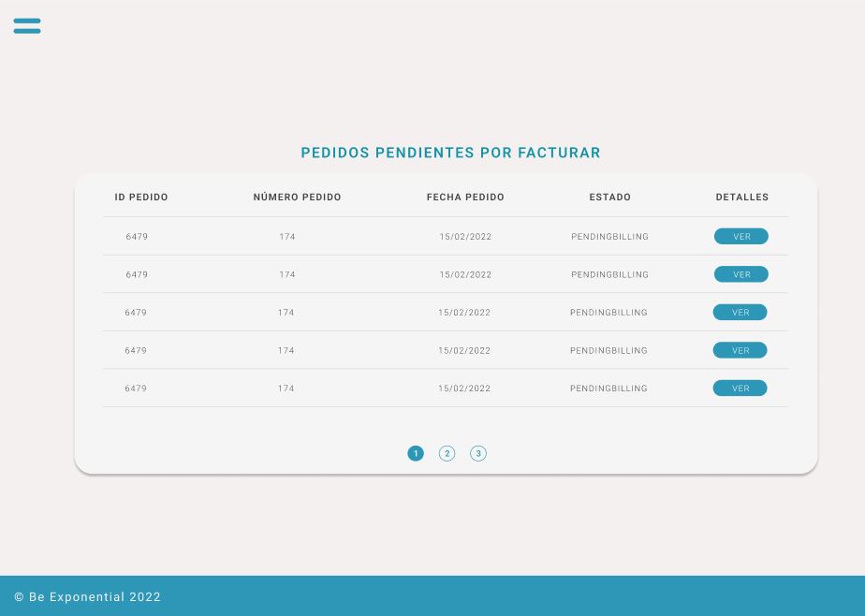Image resolution: width=865 pixels, height=616 pixels.
Task: Click the FECHA PEDIDO column header
Action: [465, 198]
